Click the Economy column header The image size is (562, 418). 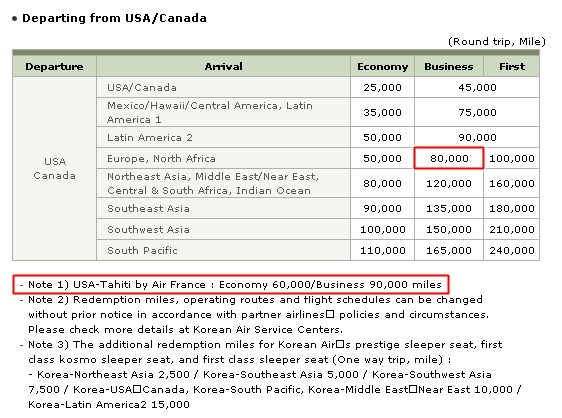[x=382, y=66]
